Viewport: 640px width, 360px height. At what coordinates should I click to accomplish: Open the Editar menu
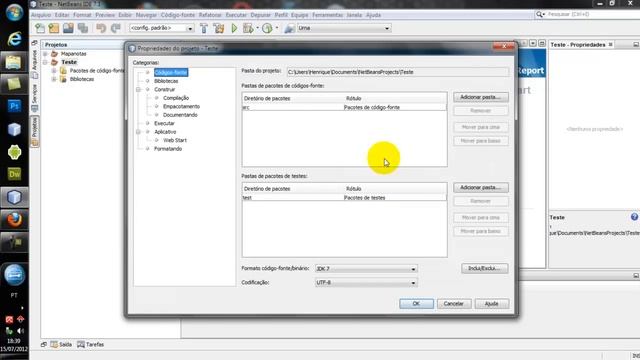pyautogui.click(x=62, y=15)
